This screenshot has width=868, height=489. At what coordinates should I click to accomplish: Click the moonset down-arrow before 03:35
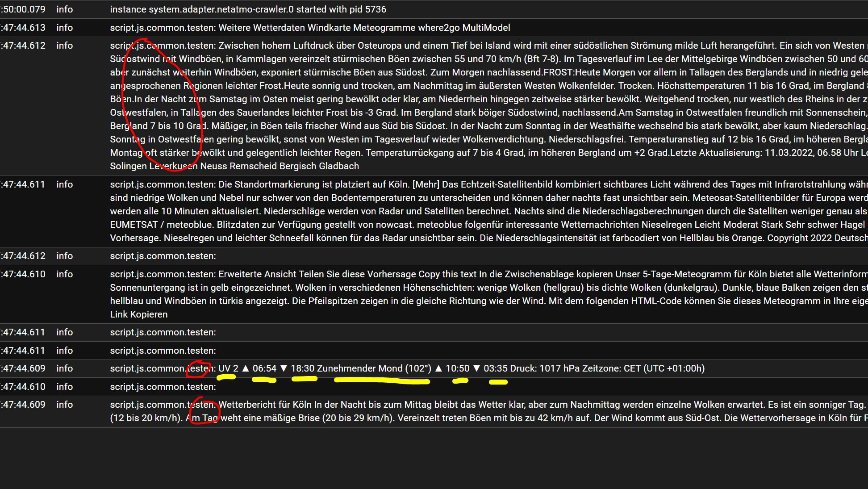[476, 368]
